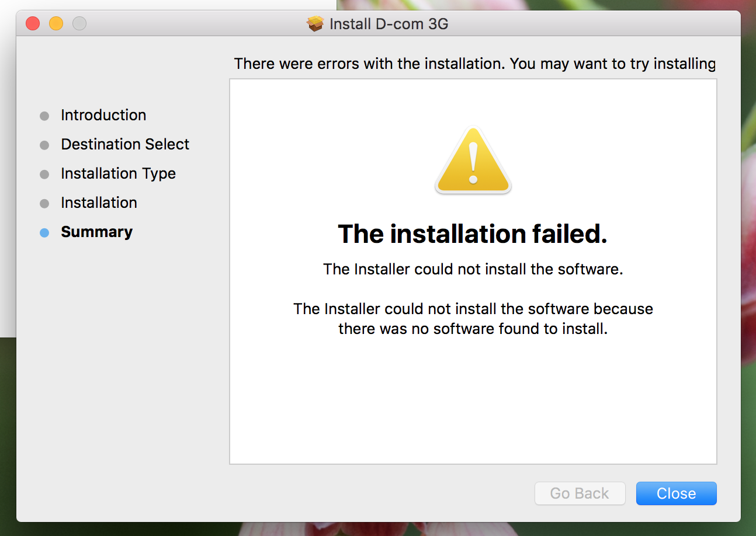Select the Installation step label
The image size is (756, 536).
pos(99,203)
